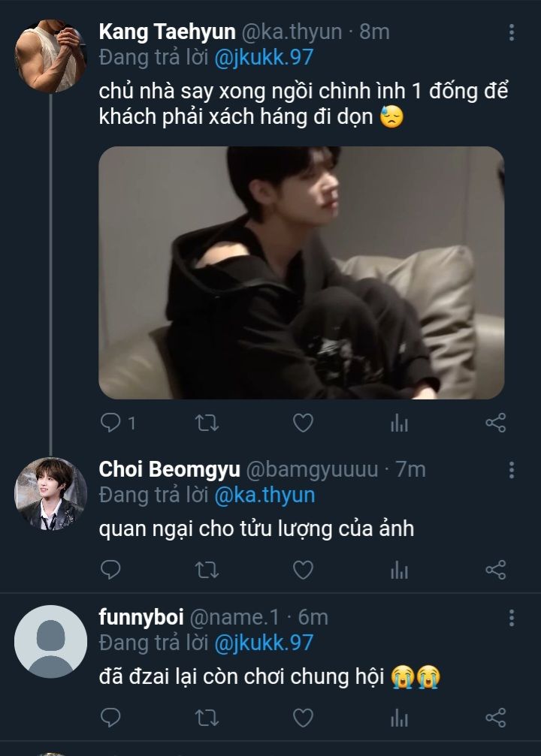Open more options on funnyboi's tweet
541x756 pixels.
(x=512, y=618)
